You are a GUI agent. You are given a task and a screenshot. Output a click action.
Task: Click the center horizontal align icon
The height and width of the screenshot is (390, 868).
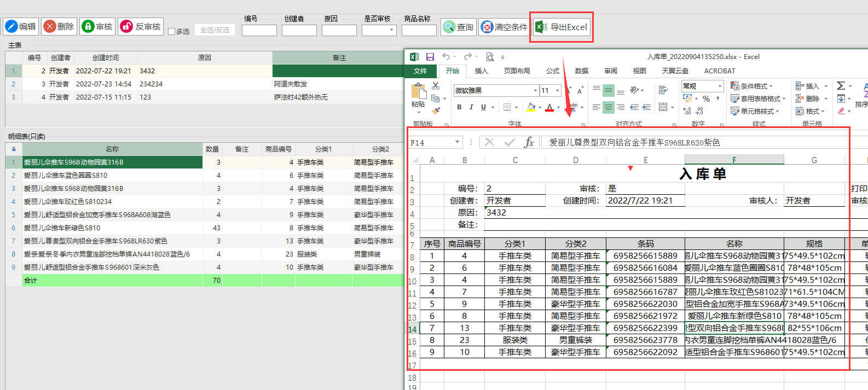pos(609,108)
